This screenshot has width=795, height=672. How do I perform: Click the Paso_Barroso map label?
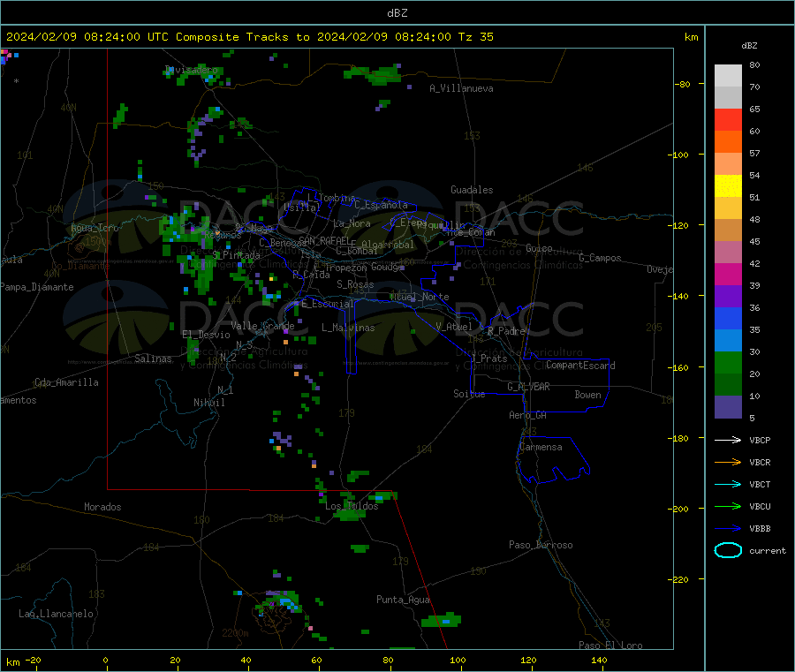click(x=541, y=545)
